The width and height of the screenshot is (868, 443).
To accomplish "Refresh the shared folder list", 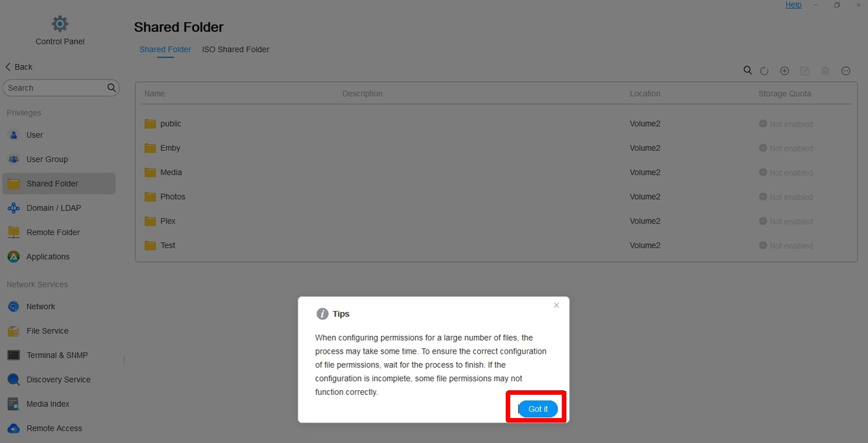I will [764, 70].
